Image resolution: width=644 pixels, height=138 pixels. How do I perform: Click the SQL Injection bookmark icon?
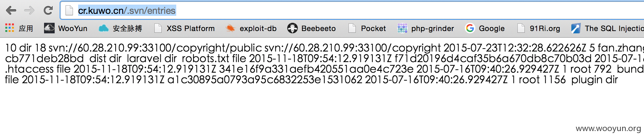point(576,28)
